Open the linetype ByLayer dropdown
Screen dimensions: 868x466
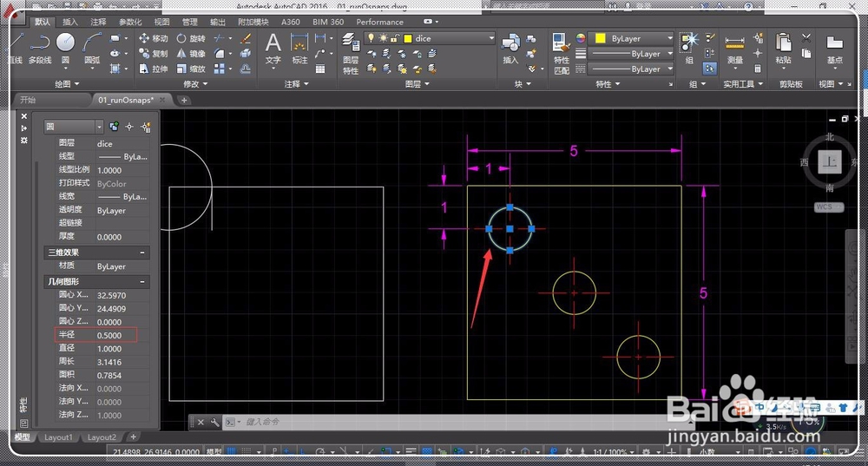[x=630, y=69]
